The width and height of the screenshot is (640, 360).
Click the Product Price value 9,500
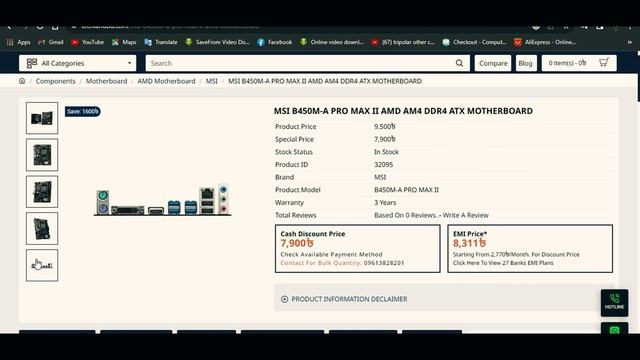tap(384, 127)
